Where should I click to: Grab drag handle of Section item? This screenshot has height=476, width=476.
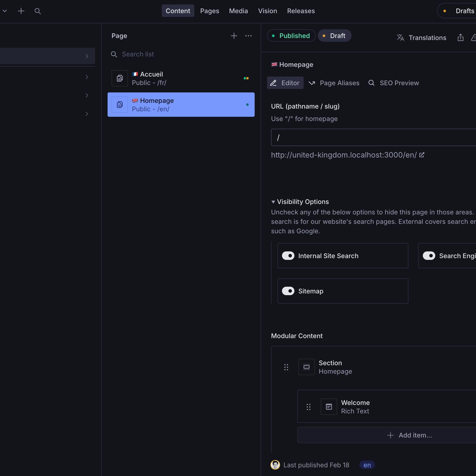[286, 367]
